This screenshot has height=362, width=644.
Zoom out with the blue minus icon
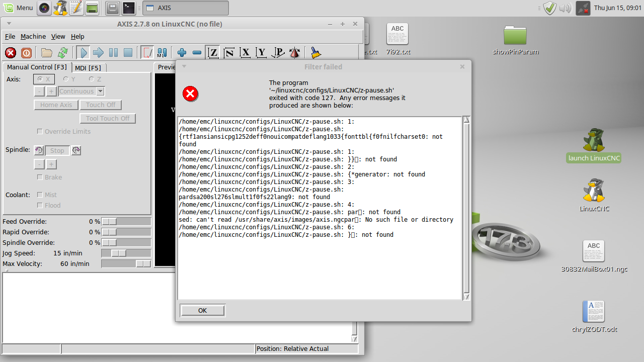pyautogui.click(x=197, y=52)
